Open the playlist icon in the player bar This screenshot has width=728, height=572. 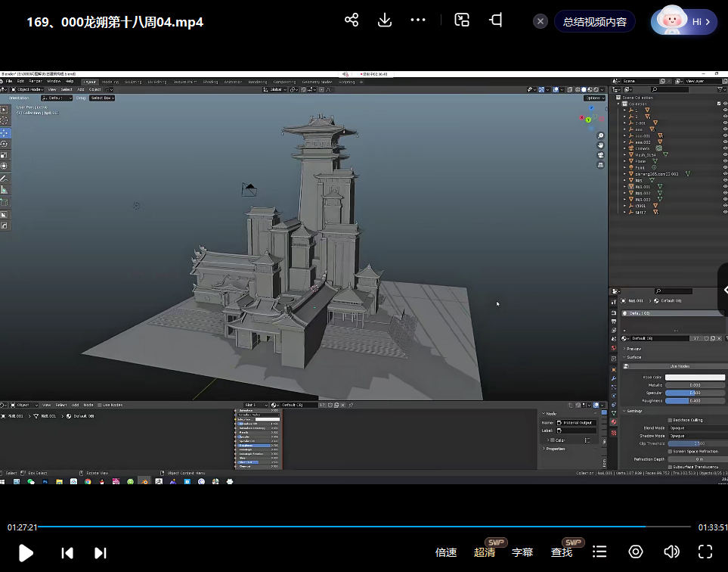599,552
